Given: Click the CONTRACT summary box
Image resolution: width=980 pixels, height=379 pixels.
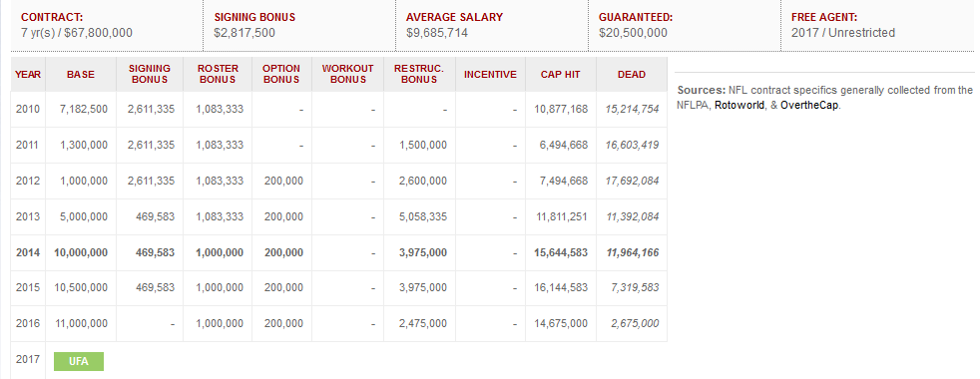Looking at the screenshot, I should point(107,26).
